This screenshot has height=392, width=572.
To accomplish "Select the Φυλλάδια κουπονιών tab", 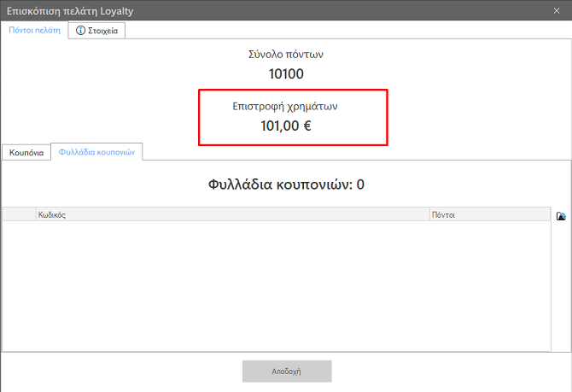I will (96, 152).
